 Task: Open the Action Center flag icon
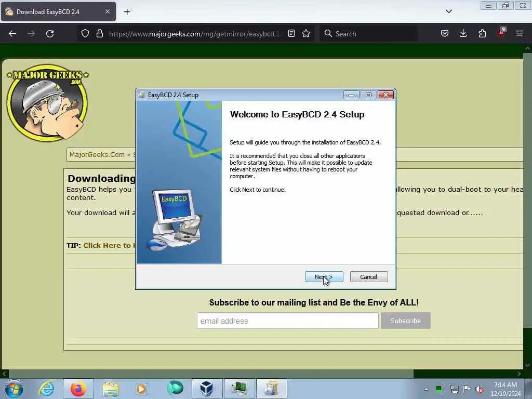[467, 389]
